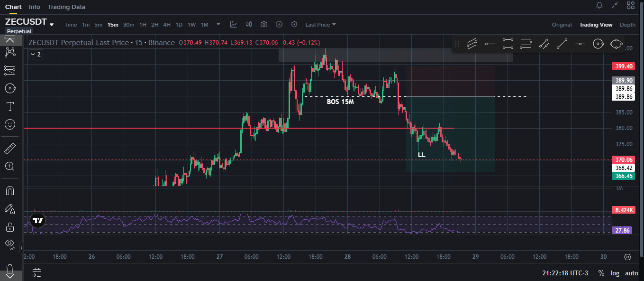644x281 pixels.
Task: Select the Text tool
Action: (9, 106)
